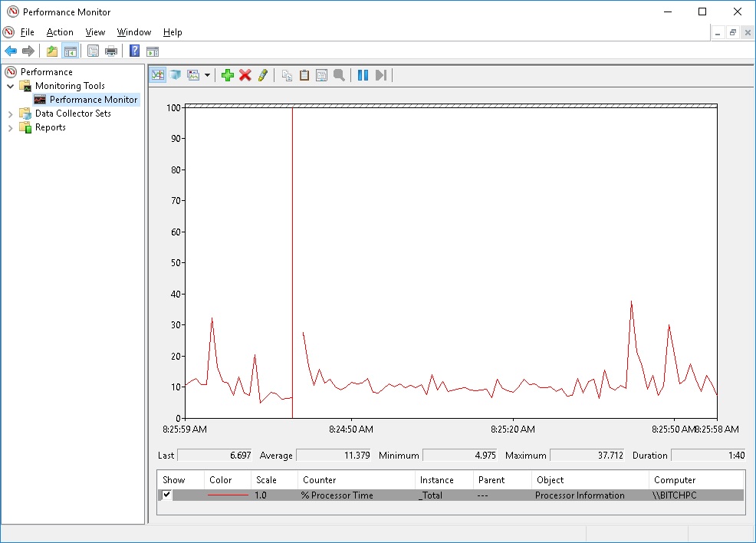The image size is (756, 543).
Task: Click the Instance column header
Action: click(444, 480)
